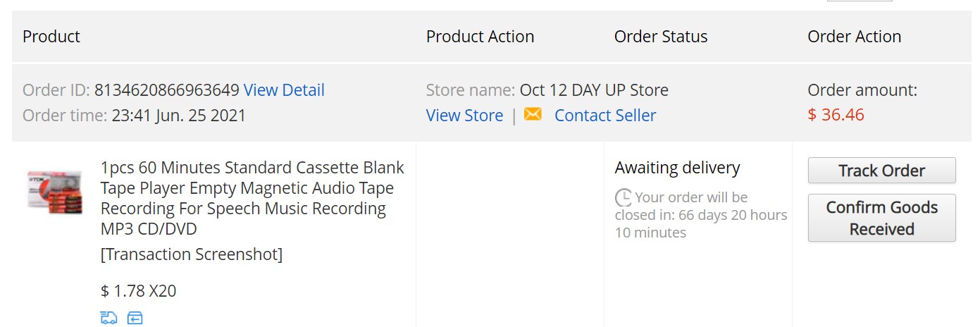980x327 pixels.
Task: Open the cassette blank tape product title
Action: (252, 198)
